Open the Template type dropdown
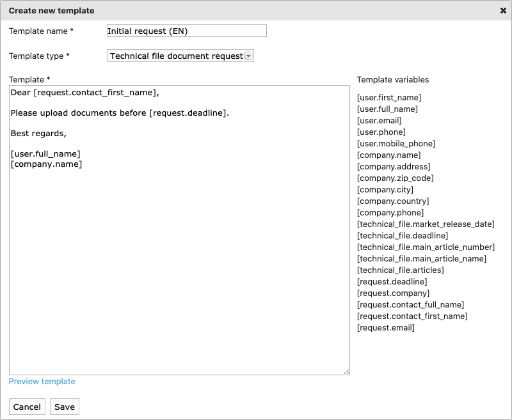The width and height of the screenshot is (512, 420). tap(180, 56)
